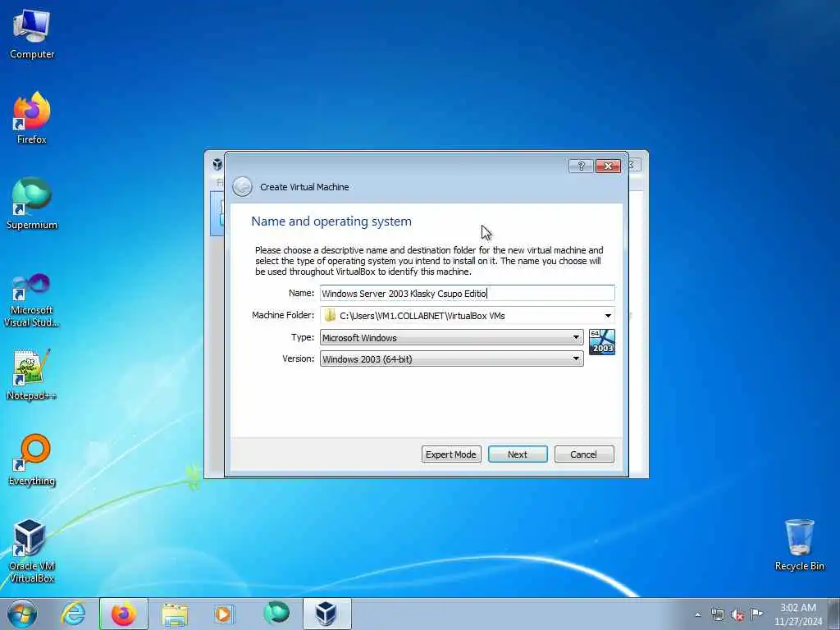Image resolution: width=840 pixels, height=630 pixels.
Task: Switch to Firefox in the taskbar
Action: tap(124, 614)
